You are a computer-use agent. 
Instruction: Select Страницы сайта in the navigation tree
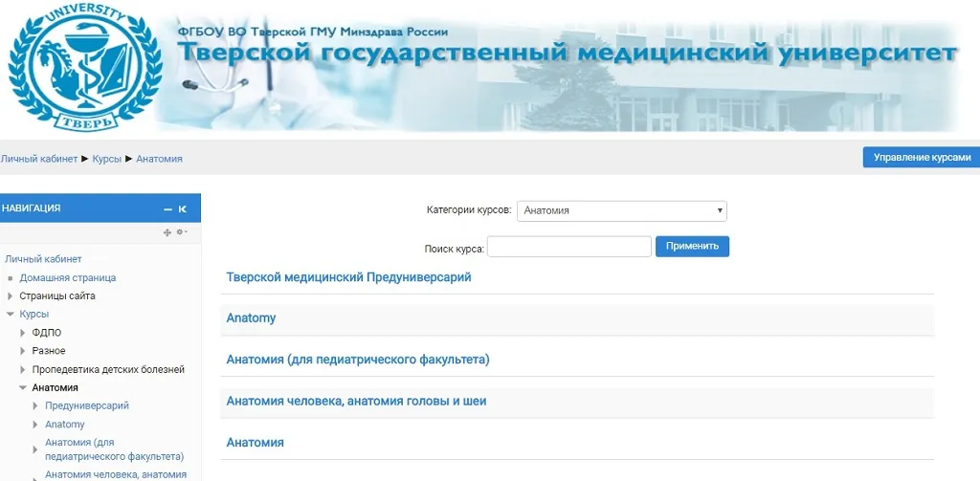point(57,296)
